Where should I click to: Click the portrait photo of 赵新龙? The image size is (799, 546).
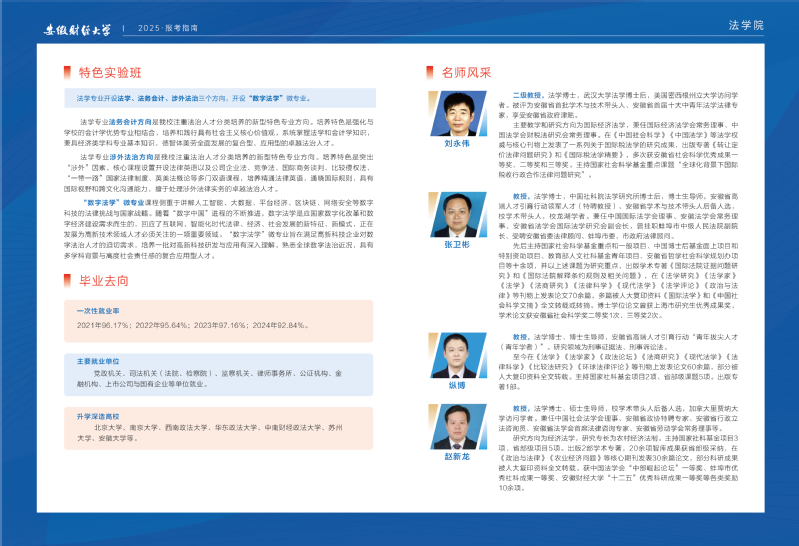(x=458, y=427)
